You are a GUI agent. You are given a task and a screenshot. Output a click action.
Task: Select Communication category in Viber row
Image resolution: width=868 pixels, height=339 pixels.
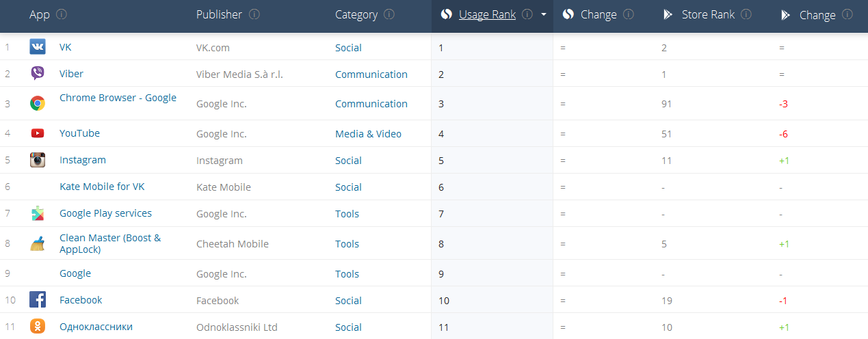[371, 74]
